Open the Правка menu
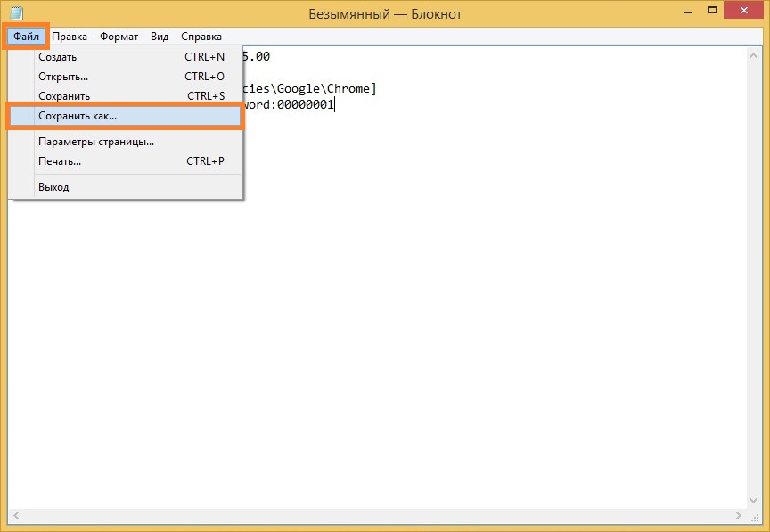Image resolution: width=770 pixels, height=532 pixels. coord(70,37)
